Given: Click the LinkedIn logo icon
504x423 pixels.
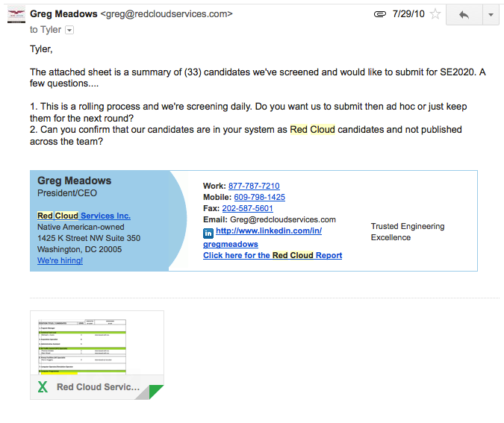Looking at the screenshot, I should (208, 234).
